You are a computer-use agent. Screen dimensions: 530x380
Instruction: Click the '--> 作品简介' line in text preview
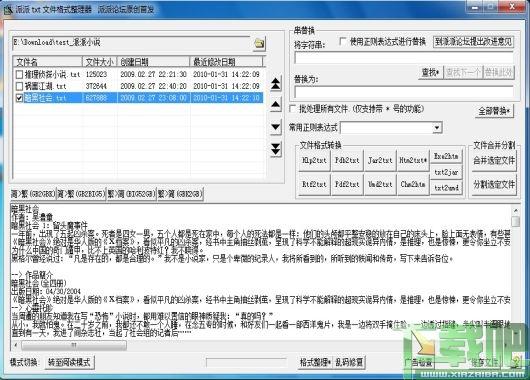pyautogui.click(x=32, y=275)
